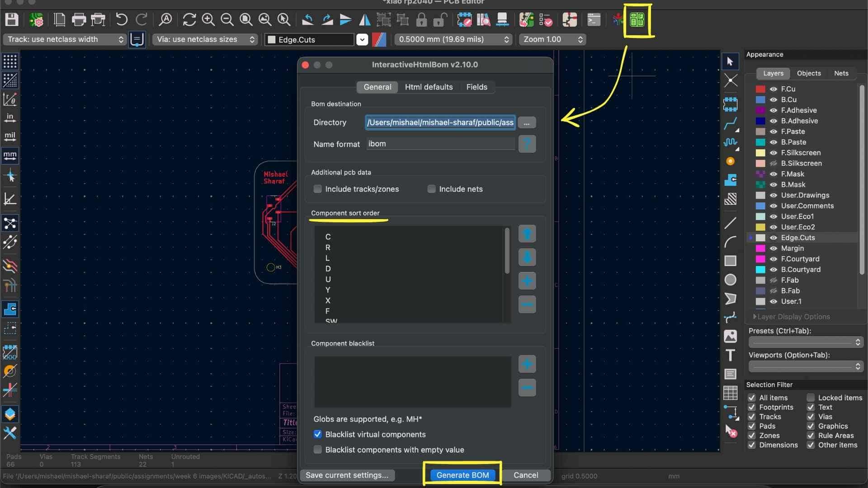Enable Include tracks/zones checkbox
Viewport: 868px width, 488px height.
pyautogui.click(x=318, y=189)
